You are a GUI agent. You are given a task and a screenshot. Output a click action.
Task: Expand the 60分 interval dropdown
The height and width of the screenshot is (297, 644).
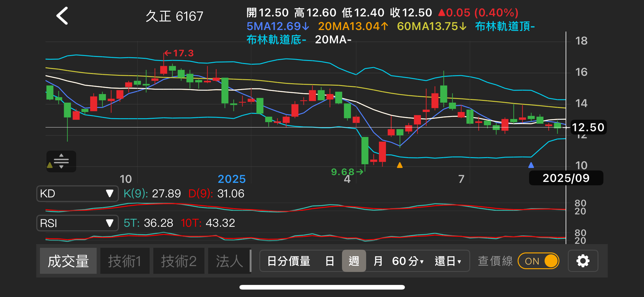(408, 261)
